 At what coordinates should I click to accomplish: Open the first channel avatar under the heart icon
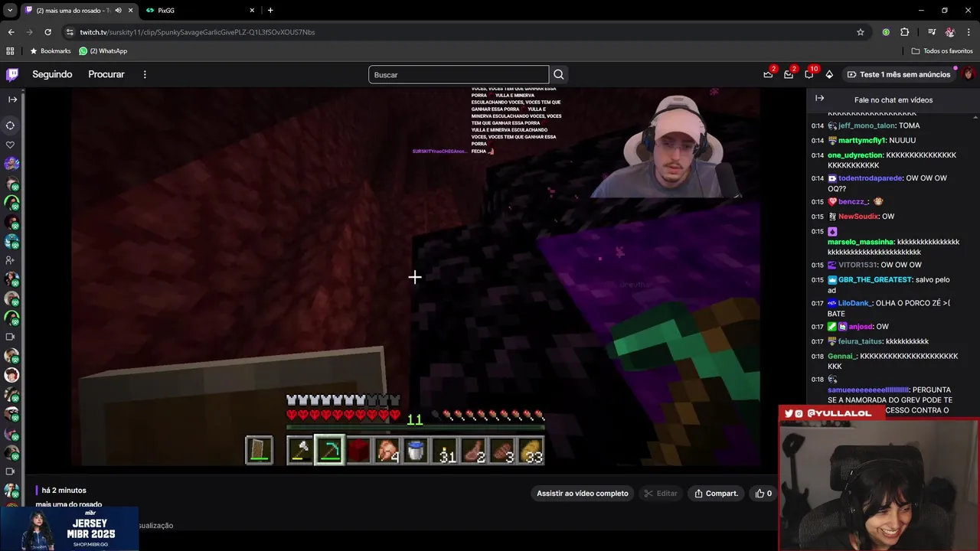(x=11, y=164)
